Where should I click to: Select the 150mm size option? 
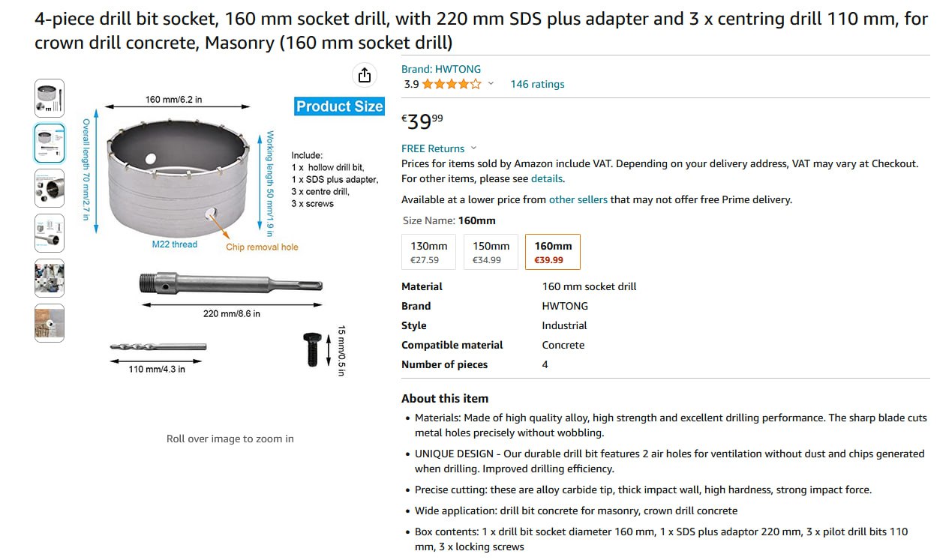tap(491, 252)
